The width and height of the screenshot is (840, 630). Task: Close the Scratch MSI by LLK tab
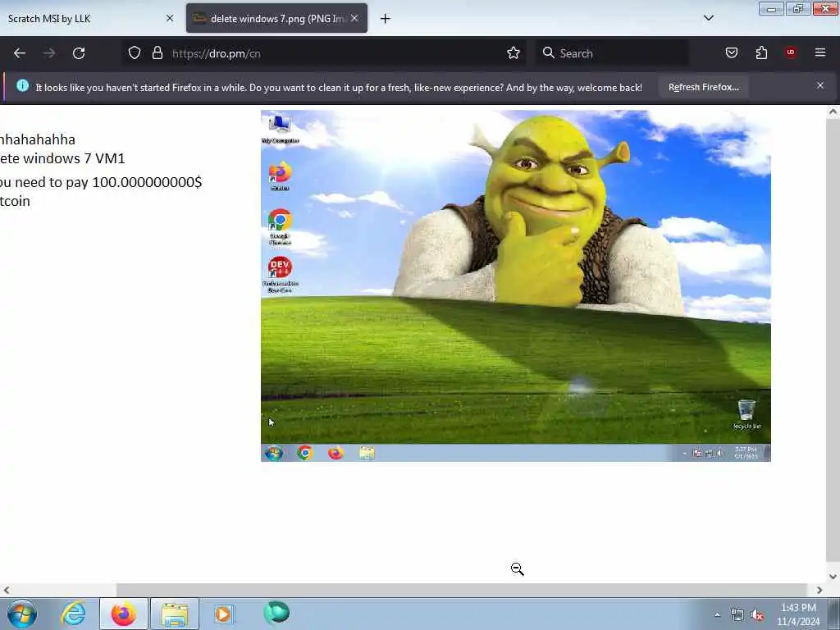(170, 18)
